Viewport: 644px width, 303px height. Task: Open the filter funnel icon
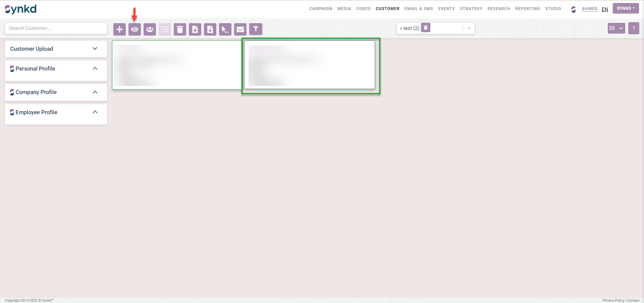coord(256,29)
